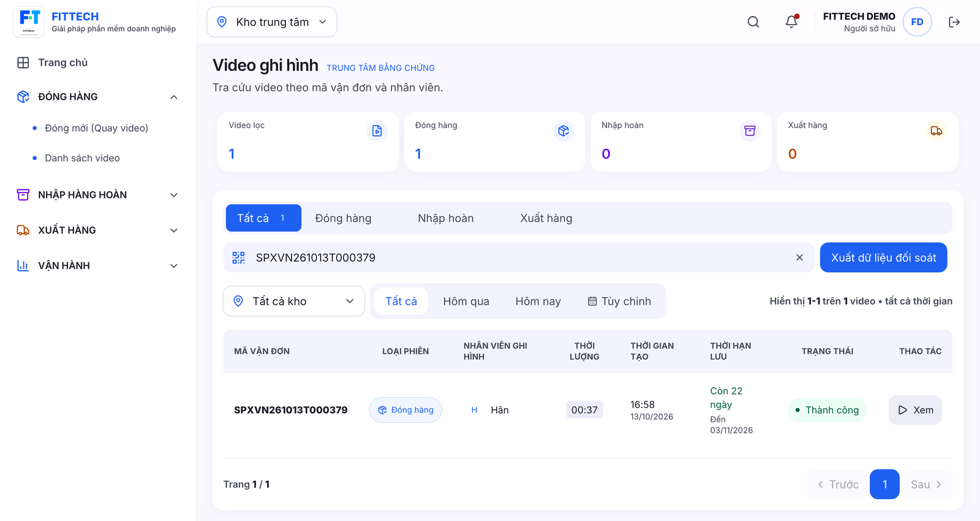Click the FD user avatar

[917, 22]
